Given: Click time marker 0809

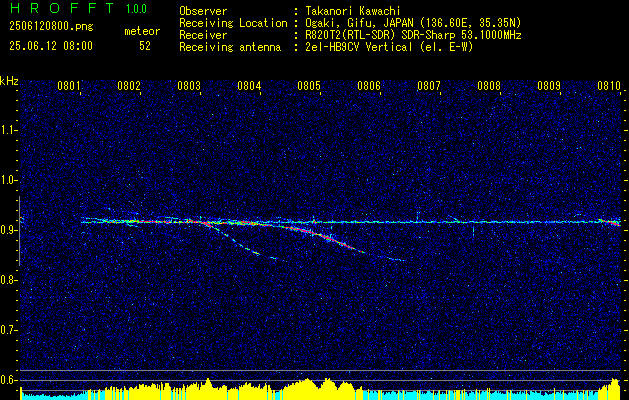Looking at the screenshot, I should 548,85.
